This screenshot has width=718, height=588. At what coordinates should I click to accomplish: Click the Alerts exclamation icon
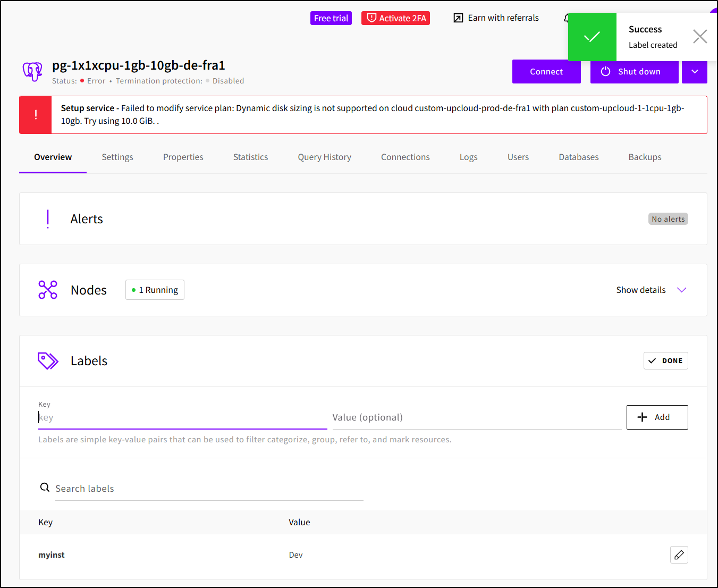(x=48, y=219)
